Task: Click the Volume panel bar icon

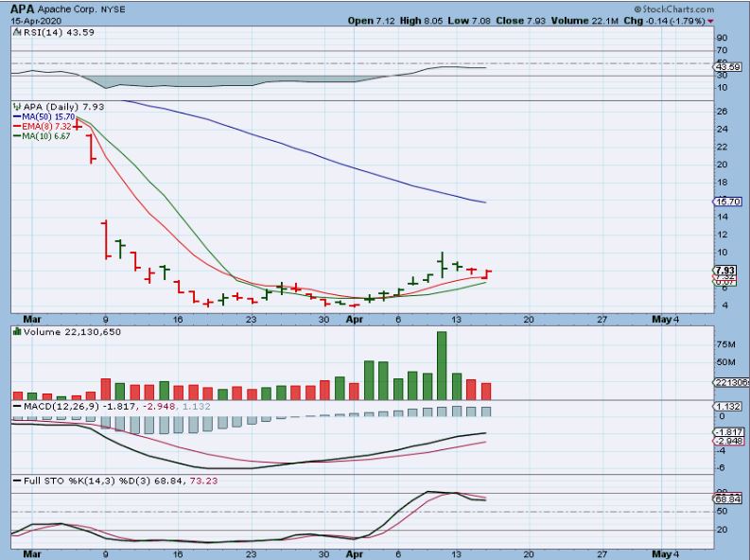Action: point(17,331)
